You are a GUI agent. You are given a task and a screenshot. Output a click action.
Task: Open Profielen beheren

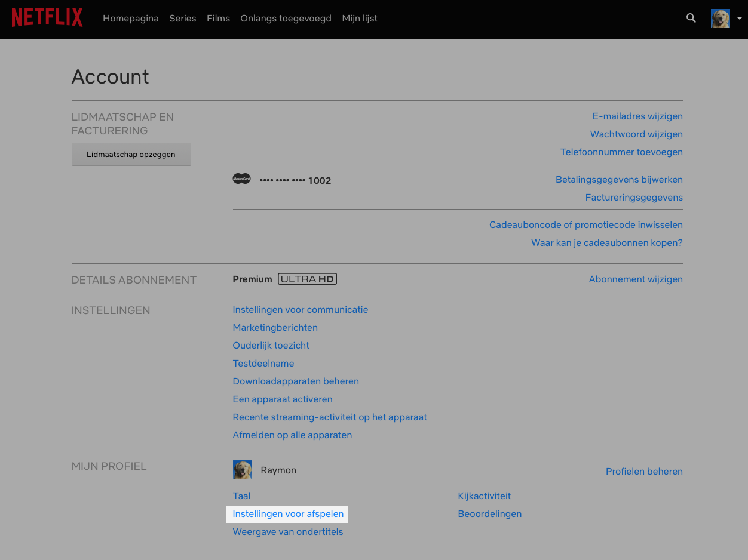click(x=644, y=472)
